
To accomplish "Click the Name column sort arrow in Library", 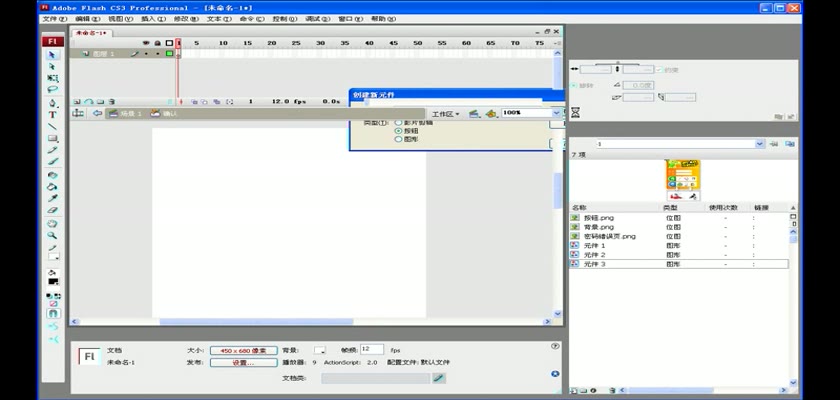I will click(x=793, y=208).
